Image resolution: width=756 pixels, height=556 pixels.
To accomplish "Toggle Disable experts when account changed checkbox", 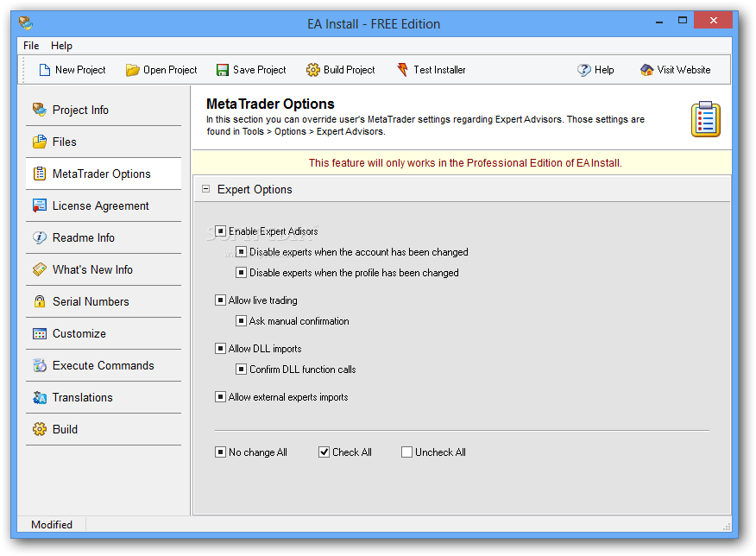I will 241,252.
